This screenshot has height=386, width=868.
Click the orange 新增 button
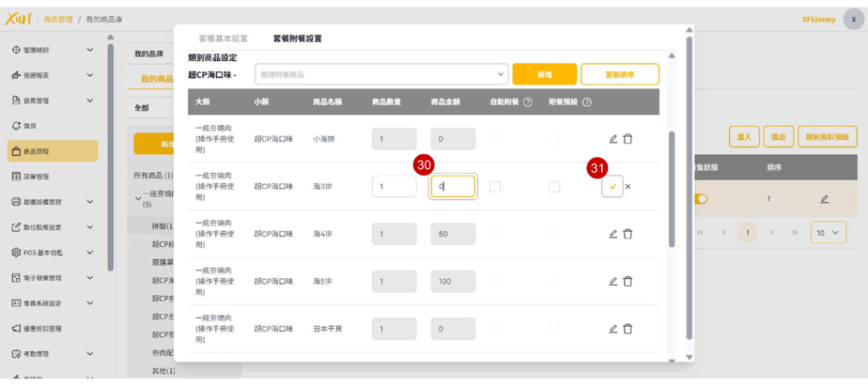544,75
